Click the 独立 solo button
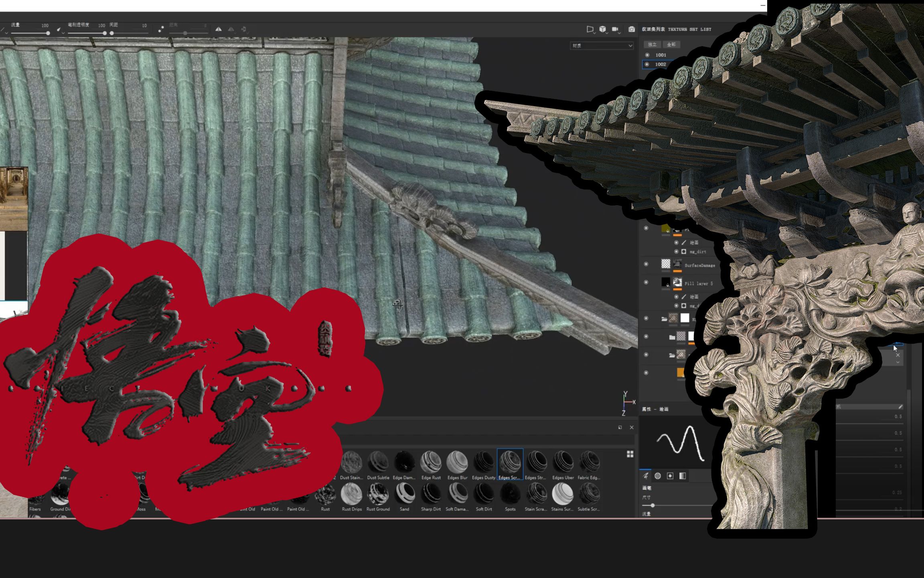Screen dimensions: 924x578 coord(652,44)
